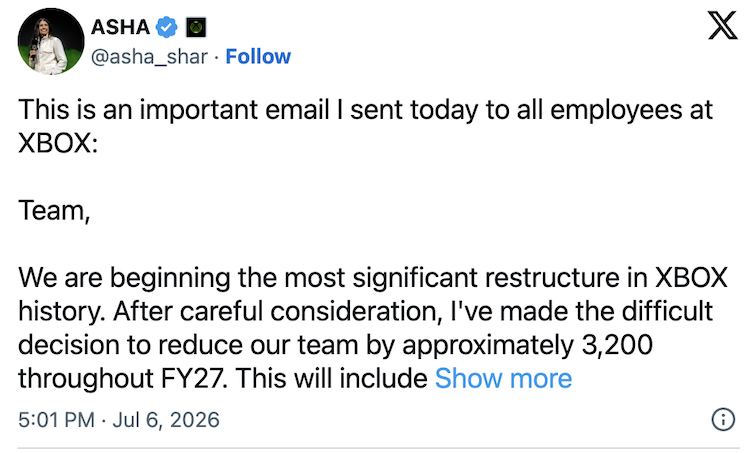Click the blue verified checkmark badge
The image size is (750, 453).
click(x=166, y=27)
